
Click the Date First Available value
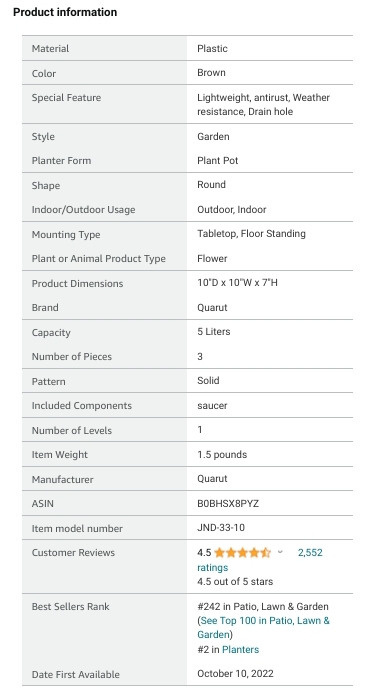(x=235, y=673)
